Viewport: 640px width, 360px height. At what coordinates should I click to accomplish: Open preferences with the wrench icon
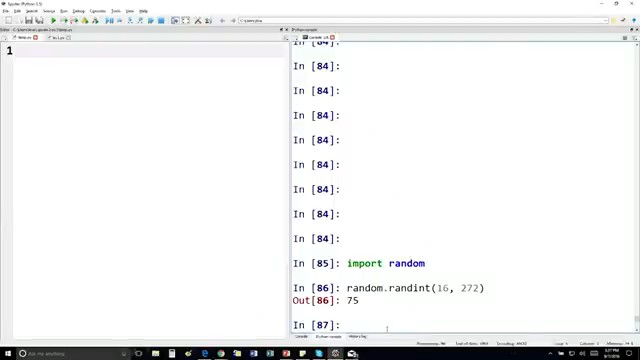coord(198,20)
